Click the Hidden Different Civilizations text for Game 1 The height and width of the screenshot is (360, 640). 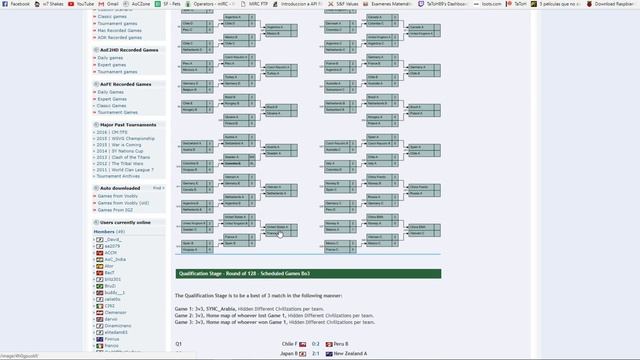[281, 309]
